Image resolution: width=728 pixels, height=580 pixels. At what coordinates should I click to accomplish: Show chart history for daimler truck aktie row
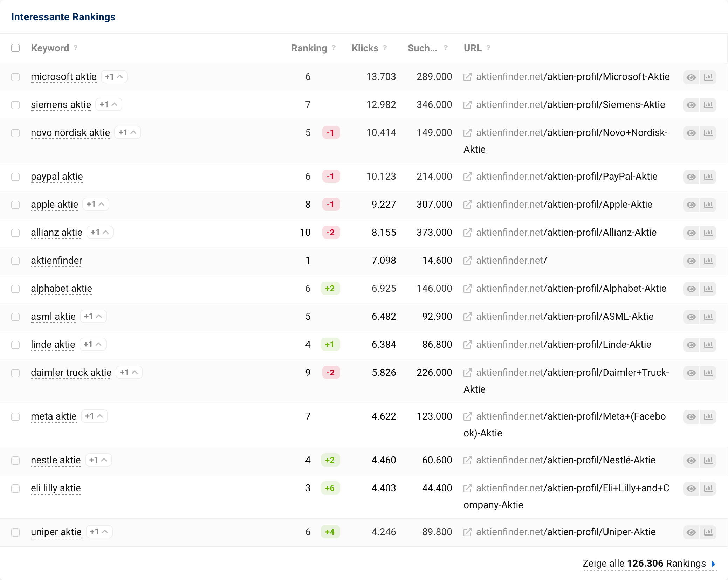(x=708, y=373)
